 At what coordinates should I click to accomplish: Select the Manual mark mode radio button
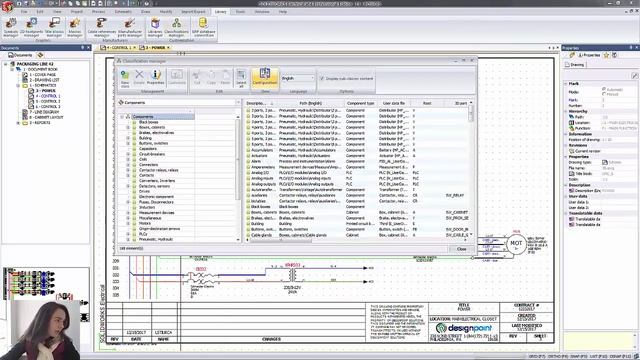[604, 94]
